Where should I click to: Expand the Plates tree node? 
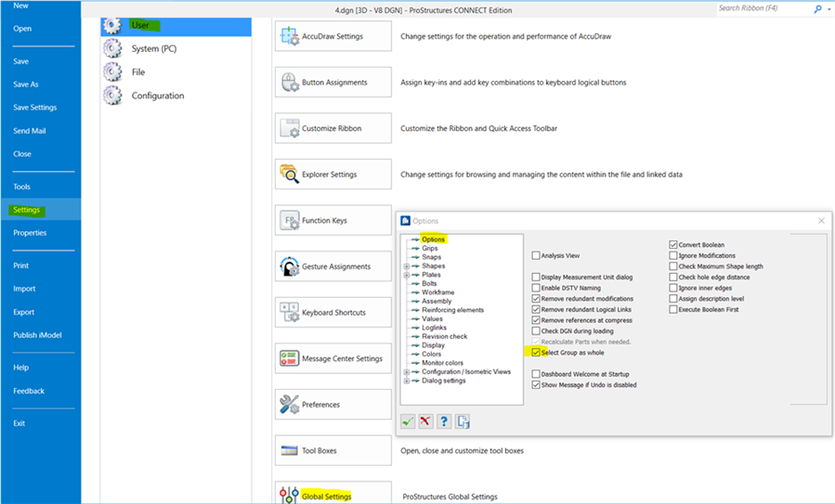pyautogui.click(x=406, y=275)
